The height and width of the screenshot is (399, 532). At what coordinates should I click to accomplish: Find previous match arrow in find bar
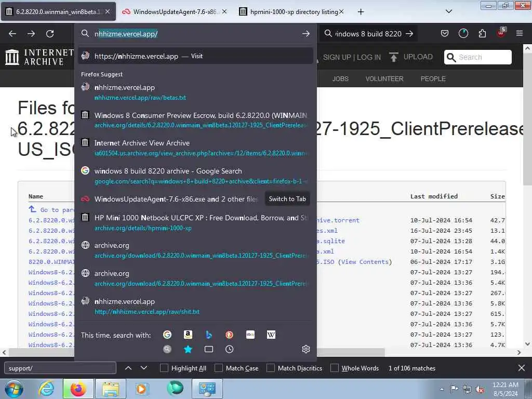[x=128, y=368]
